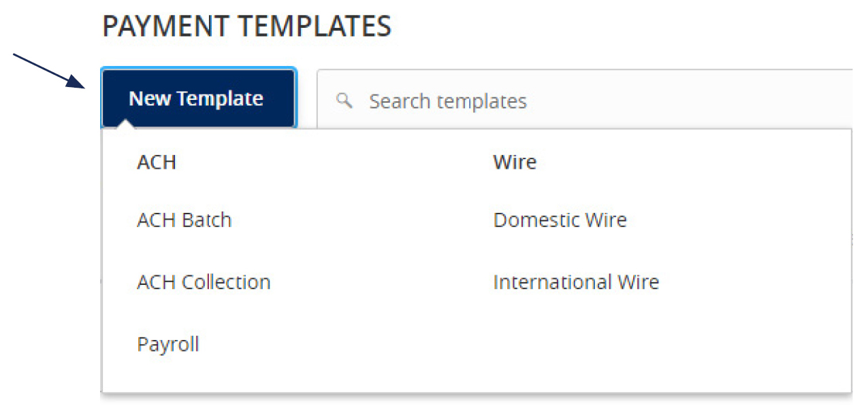868x408 pixels.
Task: Click Payroll under the ACH column
Action: pos(167,344)
